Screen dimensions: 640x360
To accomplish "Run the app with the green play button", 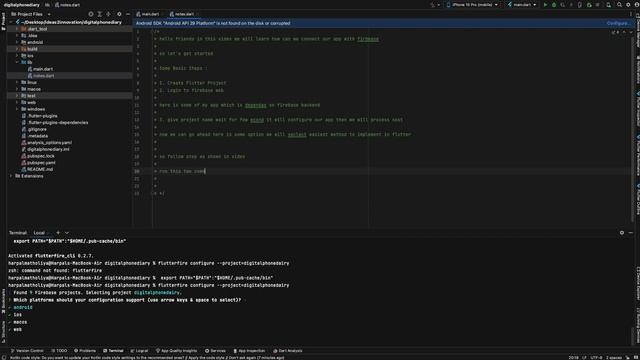I will (545, 5).
